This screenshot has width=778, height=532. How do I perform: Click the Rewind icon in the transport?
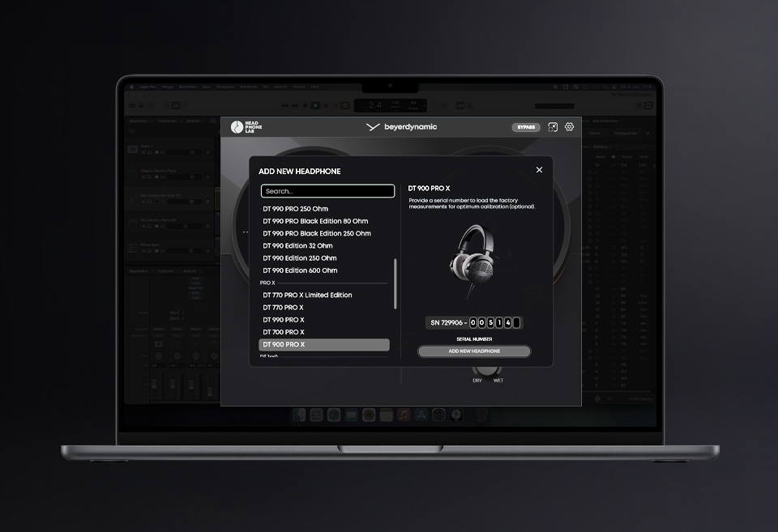tap(284, 105)
